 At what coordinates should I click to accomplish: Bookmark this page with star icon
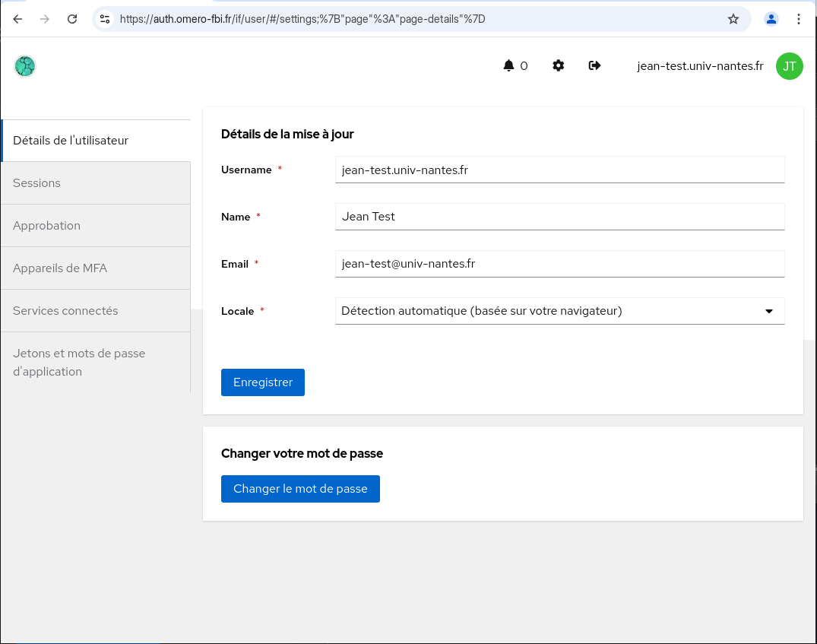733,19
